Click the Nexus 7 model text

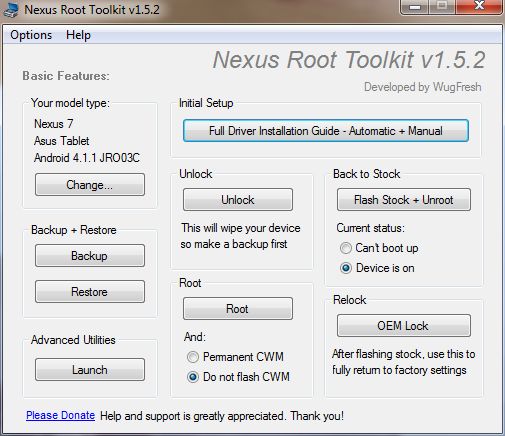54,124
